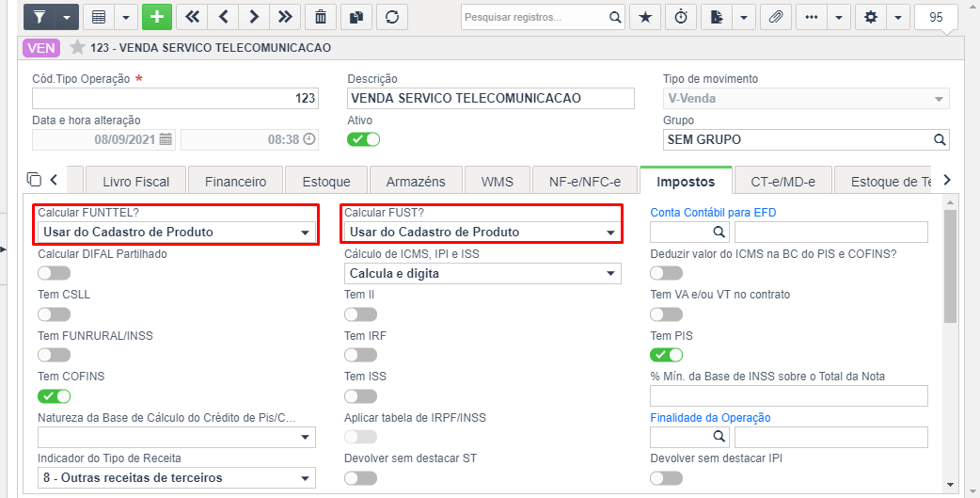Delete record with the trash icon
Image resolution: width=980 pixels, height=498 pixels.
point(321,17)
